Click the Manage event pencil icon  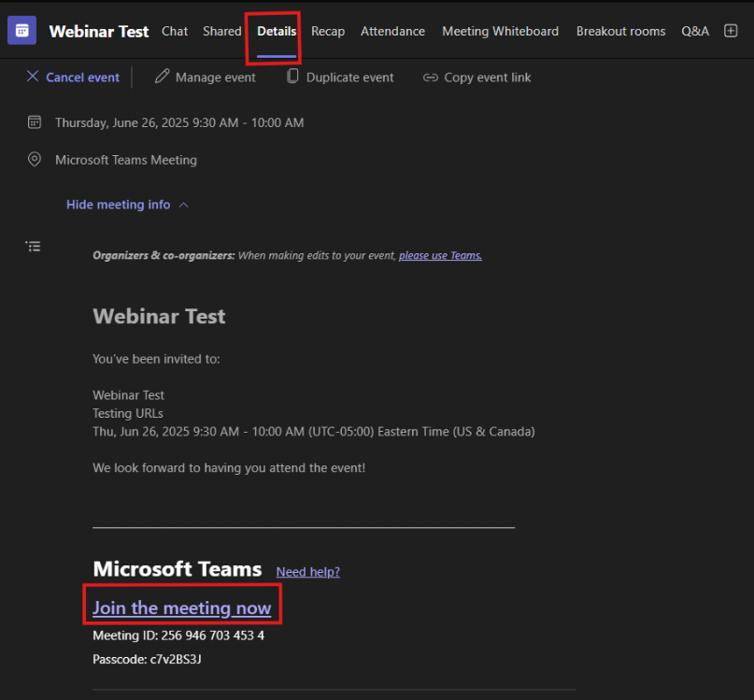point(162,77)
